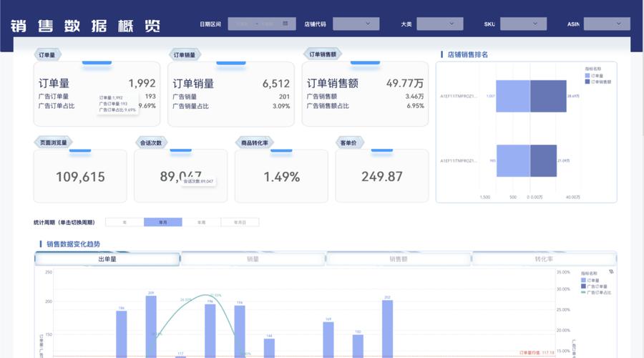Click the 广告订单量 value 193
This screenshot has height=358, width=644.
click(150, 96)
